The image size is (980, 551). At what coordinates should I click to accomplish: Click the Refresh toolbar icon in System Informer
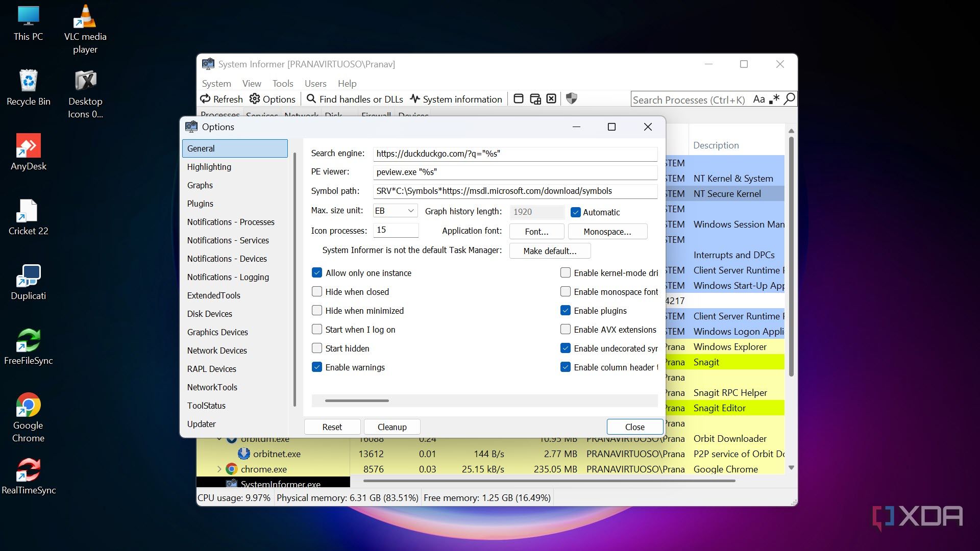pyautogui.click(x=205, y=99)
